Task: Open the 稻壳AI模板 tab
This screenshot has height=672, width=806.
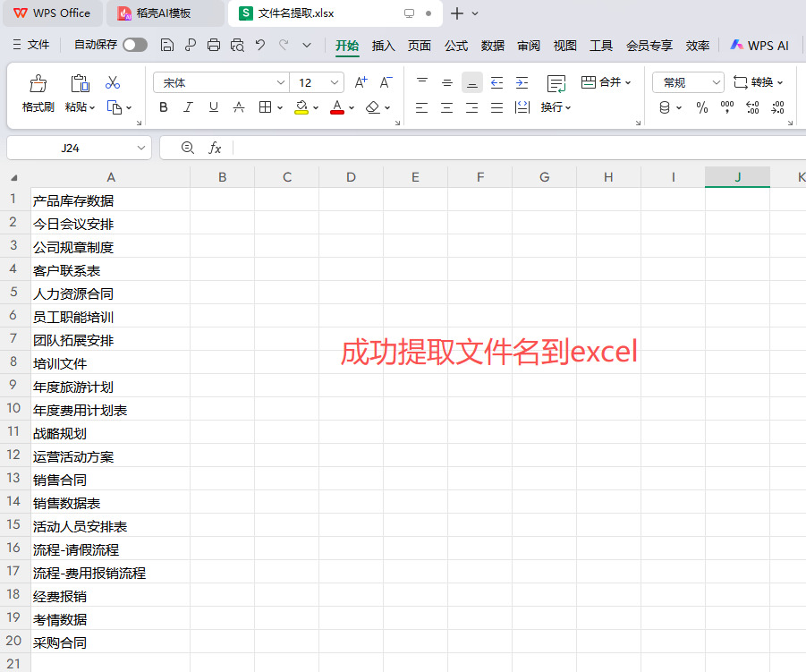Action: [165, 13]
